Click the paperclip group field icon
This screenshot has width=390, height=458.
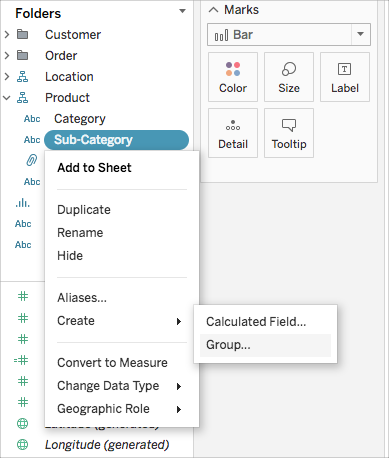point(32,161)
